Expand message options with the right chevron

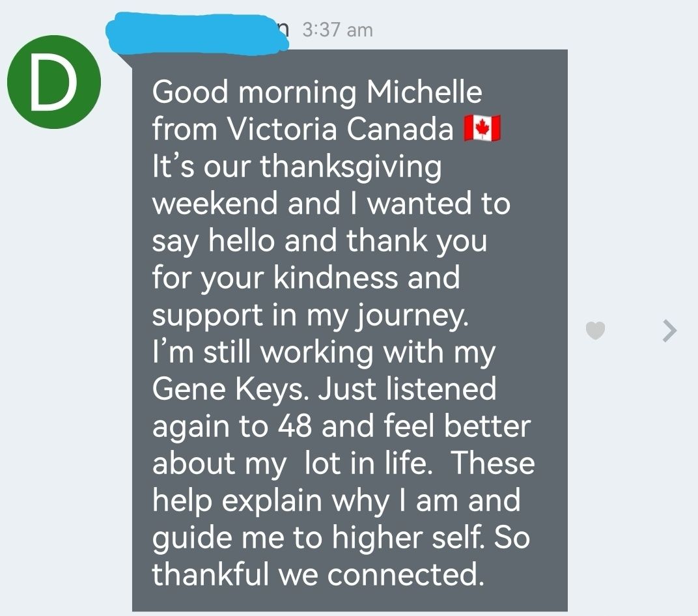click(669, 331)
